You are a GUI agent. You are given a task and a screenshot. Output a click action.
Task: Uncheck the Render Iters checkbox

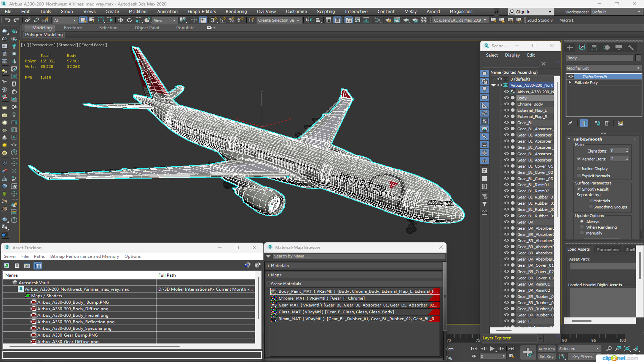click(x=579, y=159)
